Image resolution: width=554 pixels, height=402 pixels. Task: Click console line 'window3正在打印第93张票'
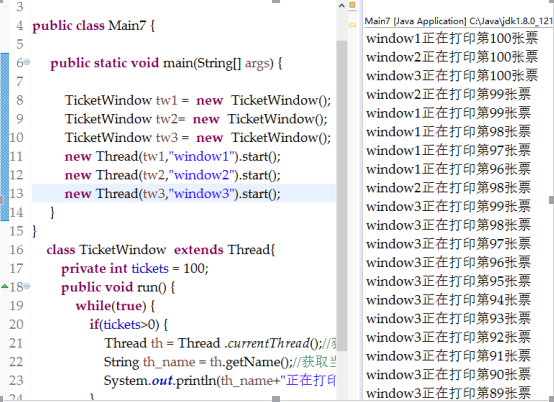click(448, 319)
